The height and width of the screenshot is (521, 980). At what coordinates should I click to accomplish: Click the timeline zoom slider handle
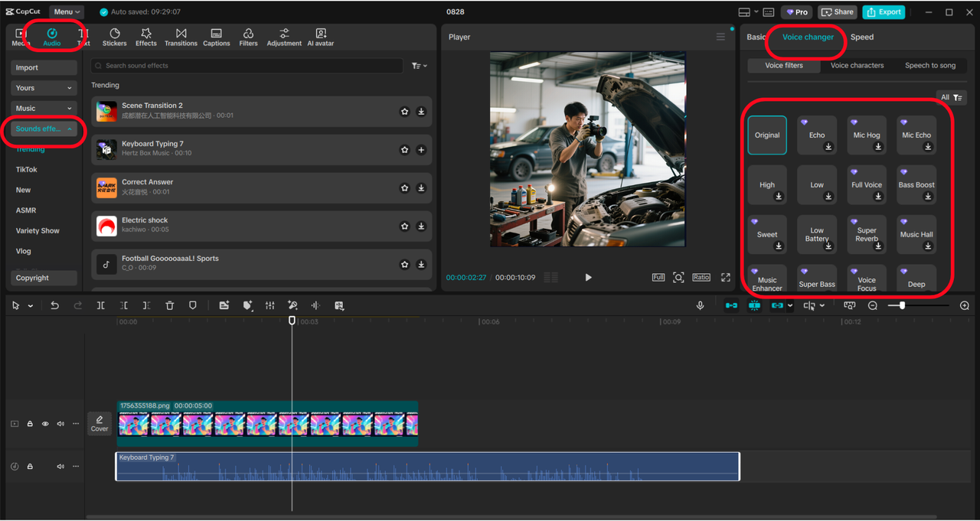(x=902, y=305)
